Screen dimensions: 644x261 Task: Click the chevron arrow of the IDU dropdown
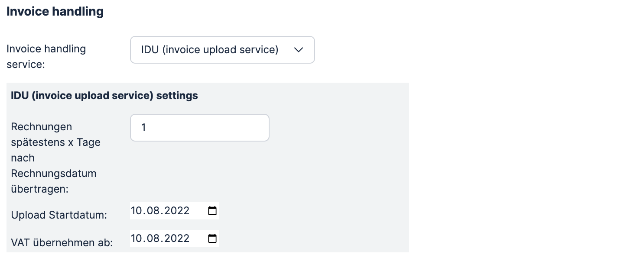299,50
